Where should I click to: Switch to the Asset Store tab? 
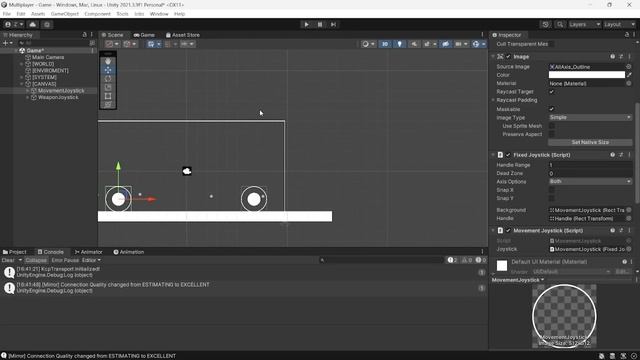[182, 35]
